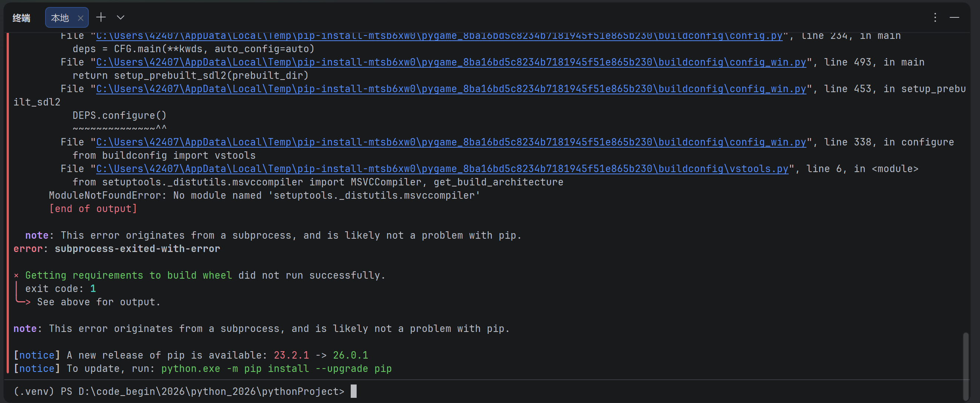Click the terminal vertical scrollbar thumb
The height and width of the screenshot is (403, 980).
click(x=965, y=366)
